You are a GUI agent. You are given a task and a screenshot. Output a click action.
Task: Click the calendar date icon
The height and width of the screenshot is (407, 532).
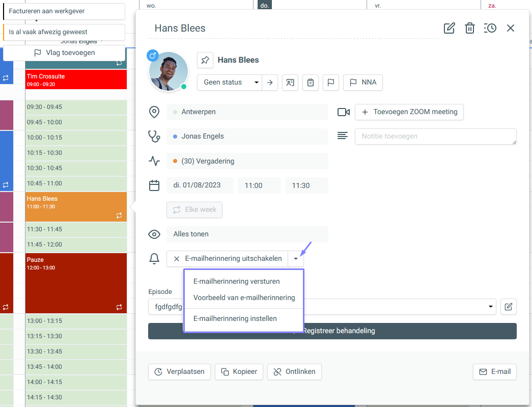point(154,185)
